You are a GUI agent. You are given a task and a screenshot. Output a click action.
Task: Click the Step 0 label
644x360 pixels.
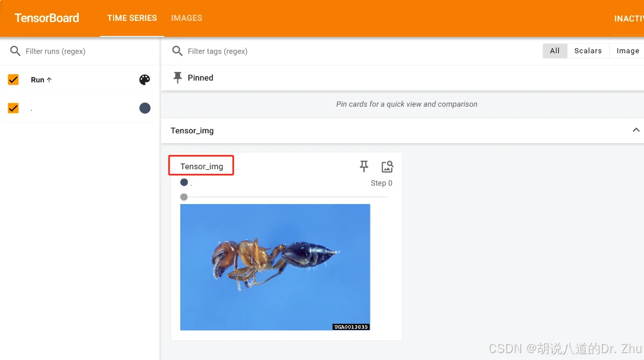coord(381,183)
